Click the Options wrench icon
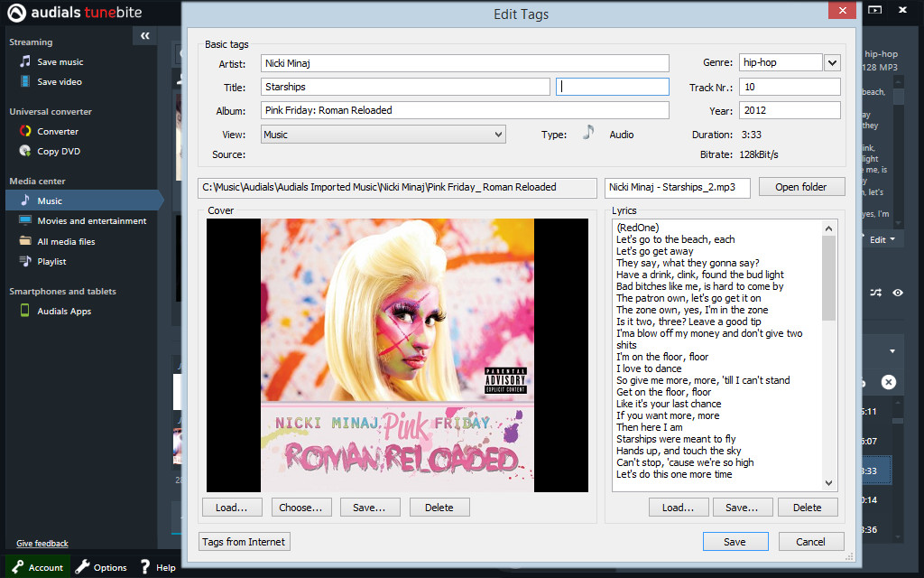This screenshot has height=578, width=924. [x=82, y=567]
